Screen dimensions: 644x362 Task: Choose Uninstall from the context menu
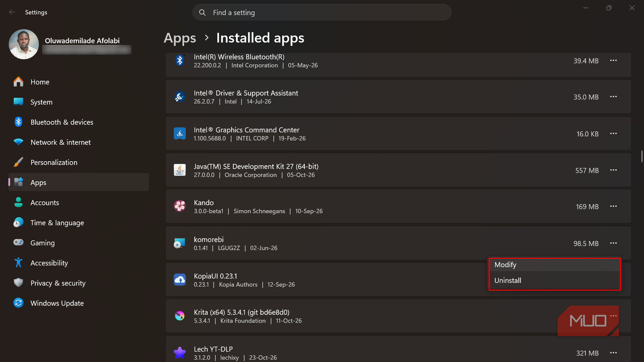click(554, 280)
